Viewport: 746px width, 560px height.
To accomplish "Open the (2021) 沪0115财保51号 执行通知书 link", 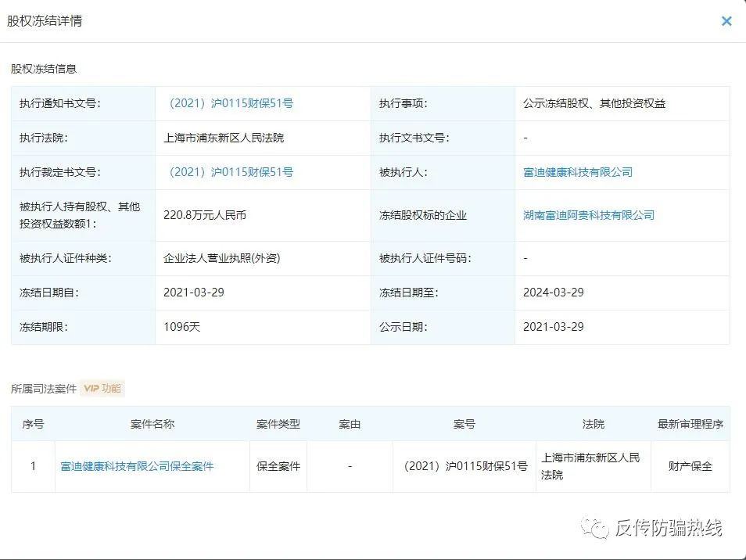I will pos(232,102).
